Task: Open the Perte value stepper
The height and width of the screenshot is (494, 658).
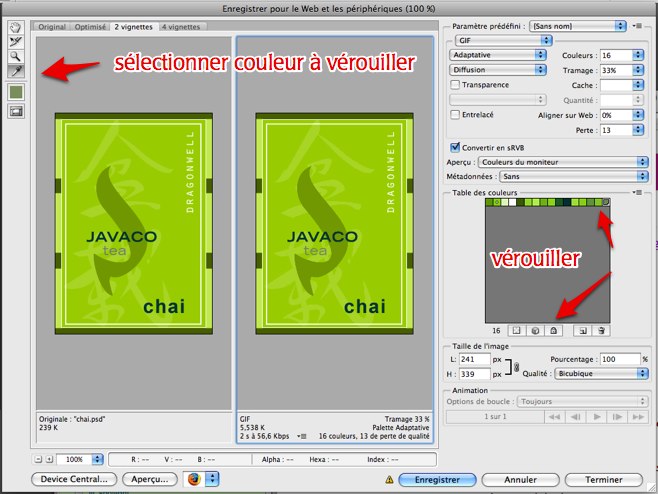Action: [638, 130]
